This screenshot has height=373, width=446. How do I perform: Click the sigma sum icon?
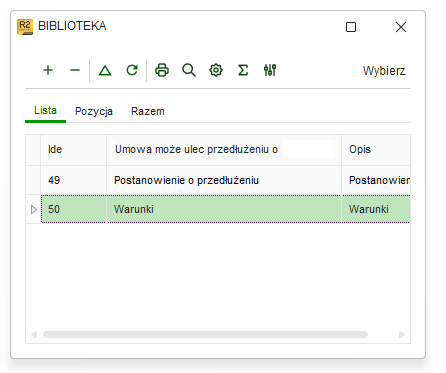(x=243, y=70)
